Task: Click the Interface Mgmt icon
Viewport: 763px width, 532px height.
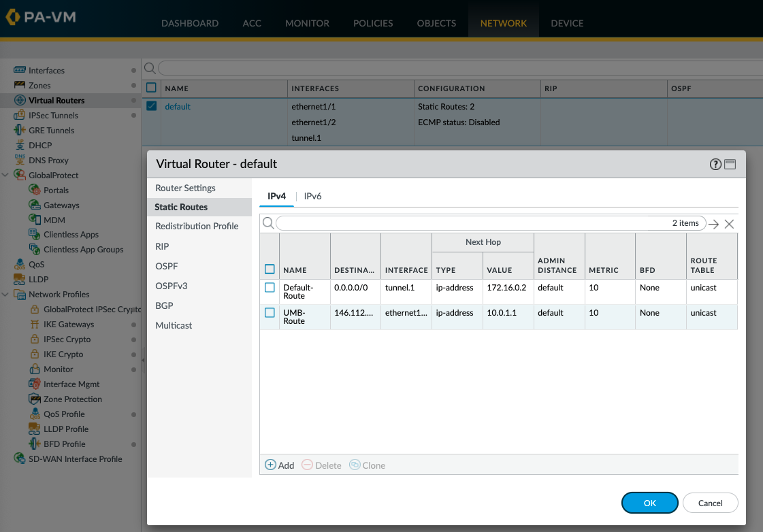Action: click(35, 384)
